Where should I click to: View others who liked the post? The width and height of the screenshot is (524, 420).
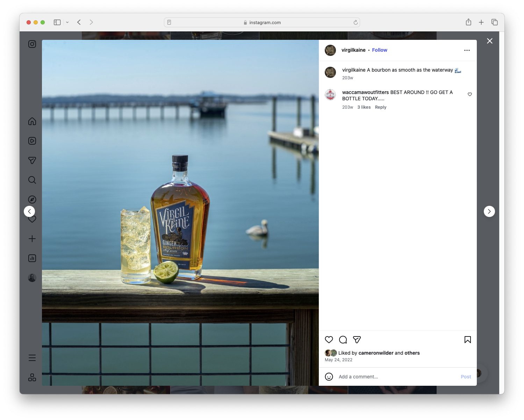pyautogui.click(x=412, y=353)
